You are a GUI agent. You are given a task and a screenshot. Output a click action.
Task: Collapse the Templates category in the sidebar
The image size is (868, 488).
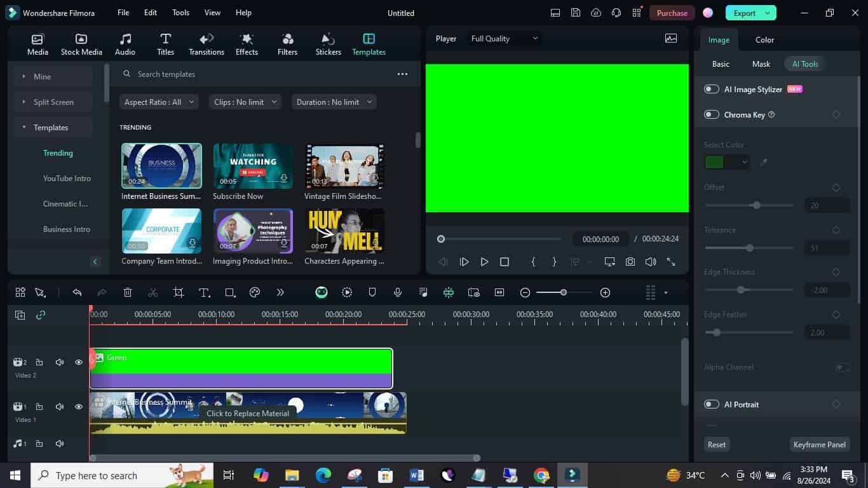25,127
